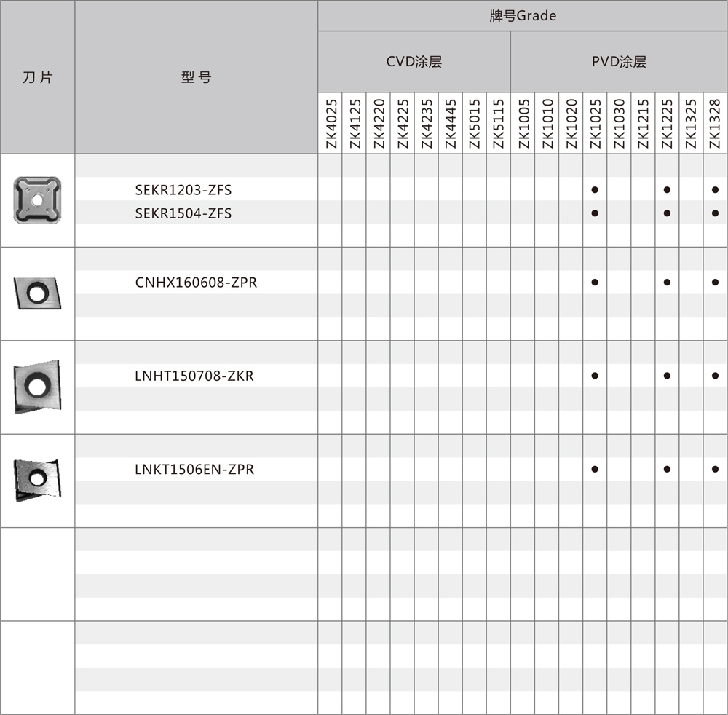Click the 刀片 column header
The height and width of the screenshot is (715, 728).
(x=37, y=77)
